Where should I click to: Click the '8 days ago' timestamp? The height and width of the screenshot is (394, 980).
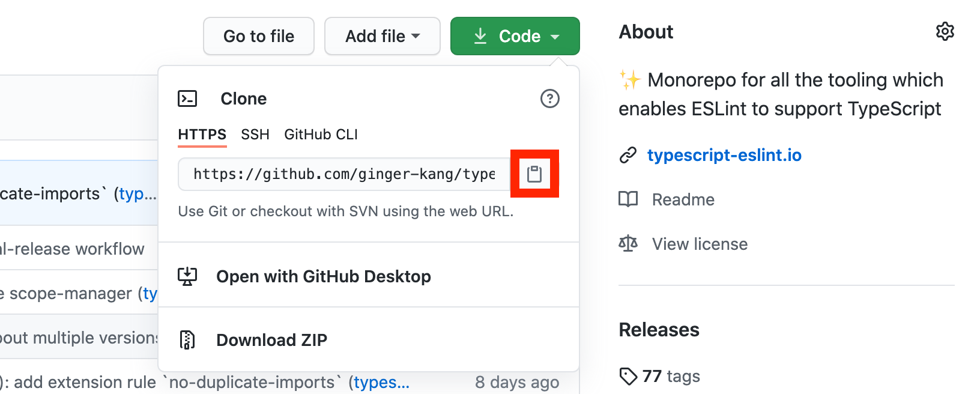(x=517, y=382)
